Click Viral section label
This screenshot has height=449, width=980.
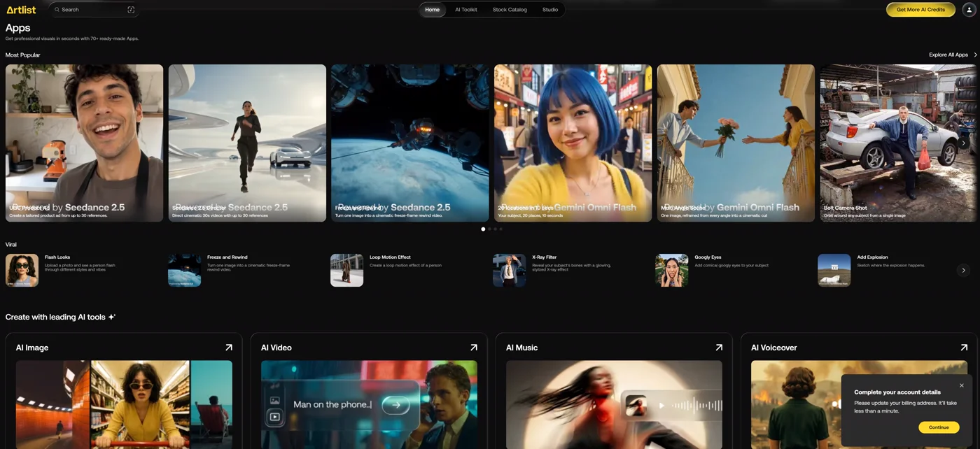(11, 245)
